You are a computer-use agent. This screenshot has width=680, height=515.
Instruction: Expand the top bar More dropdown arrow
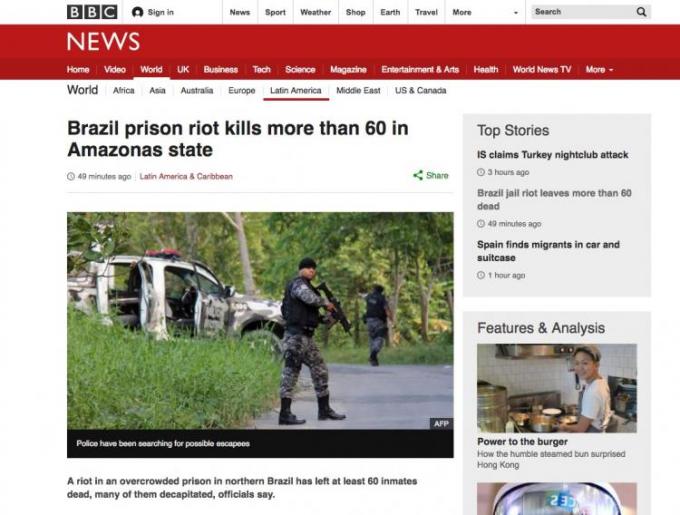tap(516, 13)
